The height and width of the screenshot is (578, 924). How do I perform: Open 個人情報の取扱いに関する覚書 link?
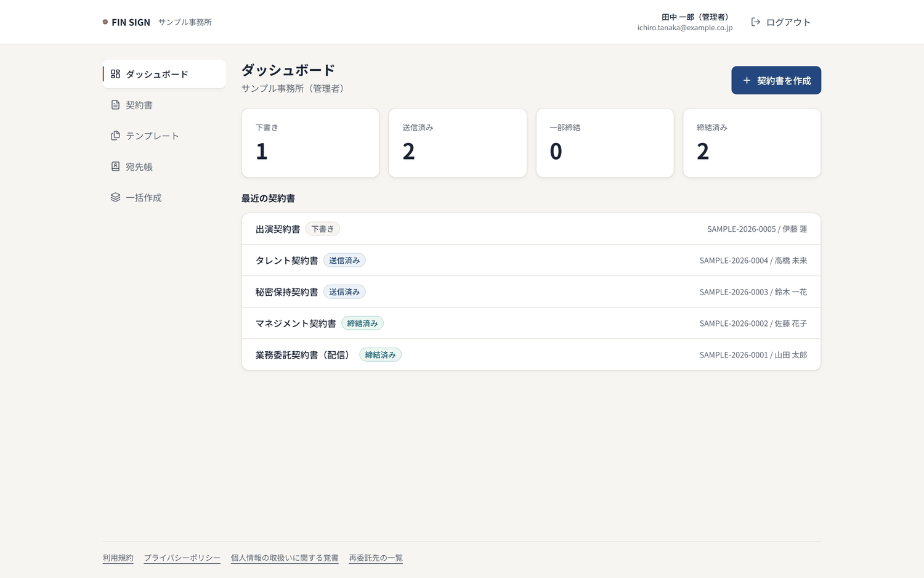(x=285, y=558)
